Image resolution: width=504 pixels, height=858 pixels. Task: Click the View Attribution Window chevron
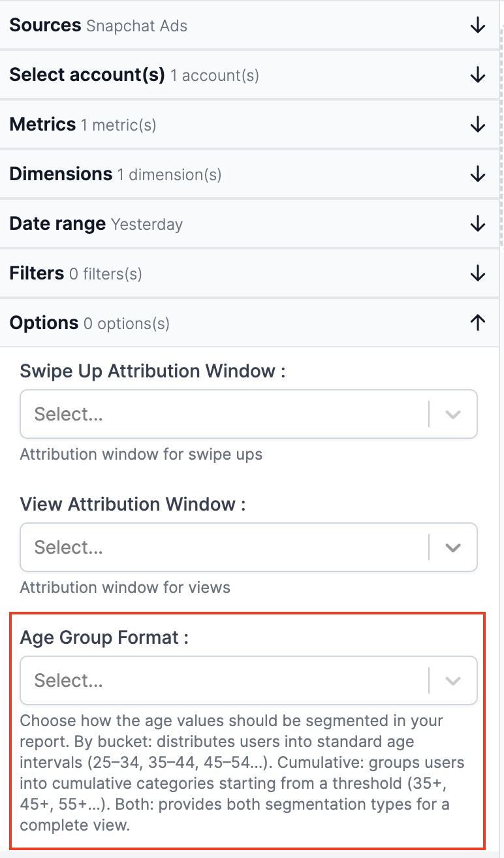coord(453,547)
